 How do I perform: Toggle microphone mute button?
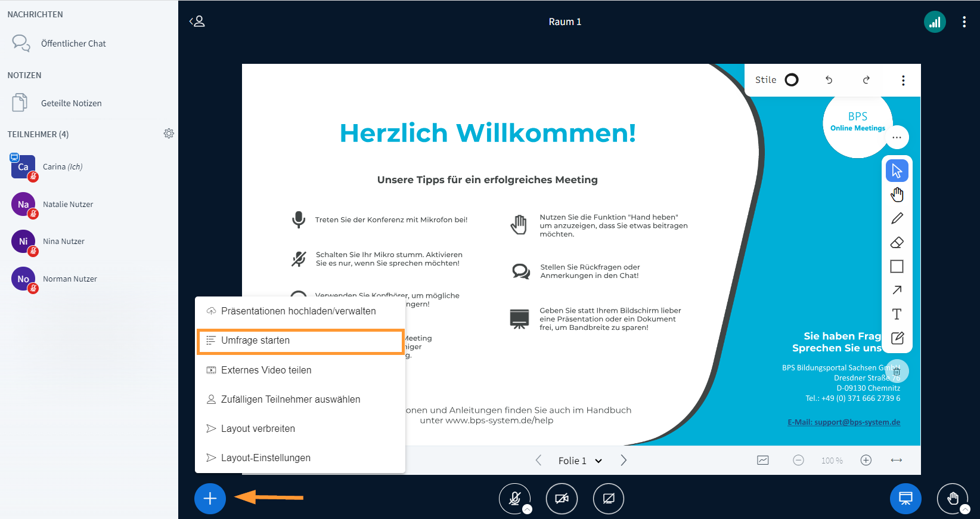click(x=514, y=498)
